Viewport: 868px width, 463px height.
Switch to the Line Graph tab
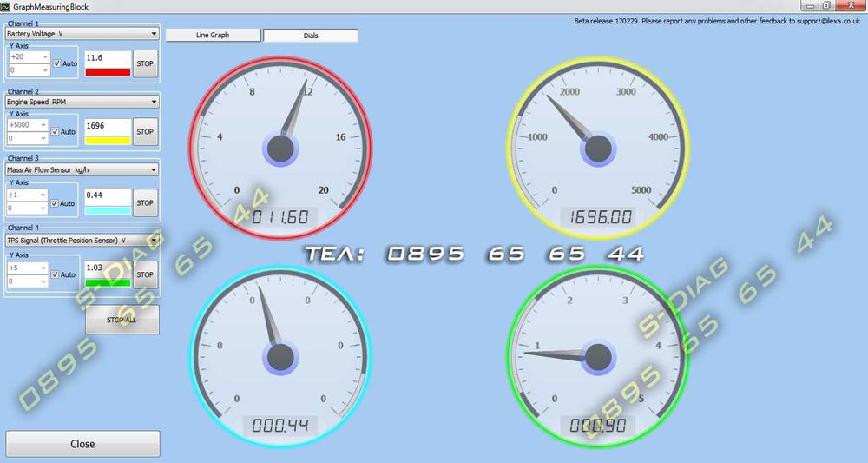tap(213, 35)
